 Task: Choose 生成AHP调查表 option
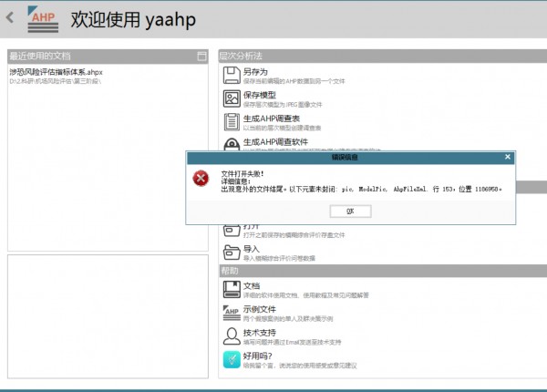[x=272, y=119]
